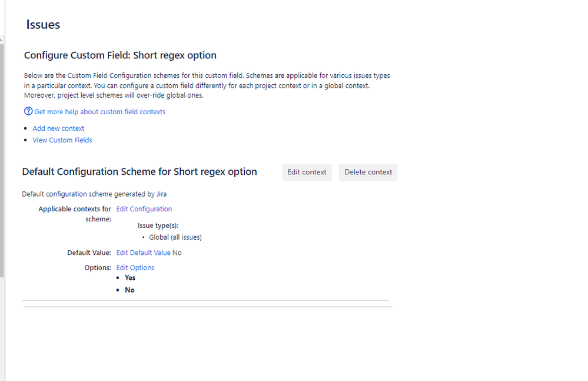Click the Issue type(s) label

coord(158,225)
